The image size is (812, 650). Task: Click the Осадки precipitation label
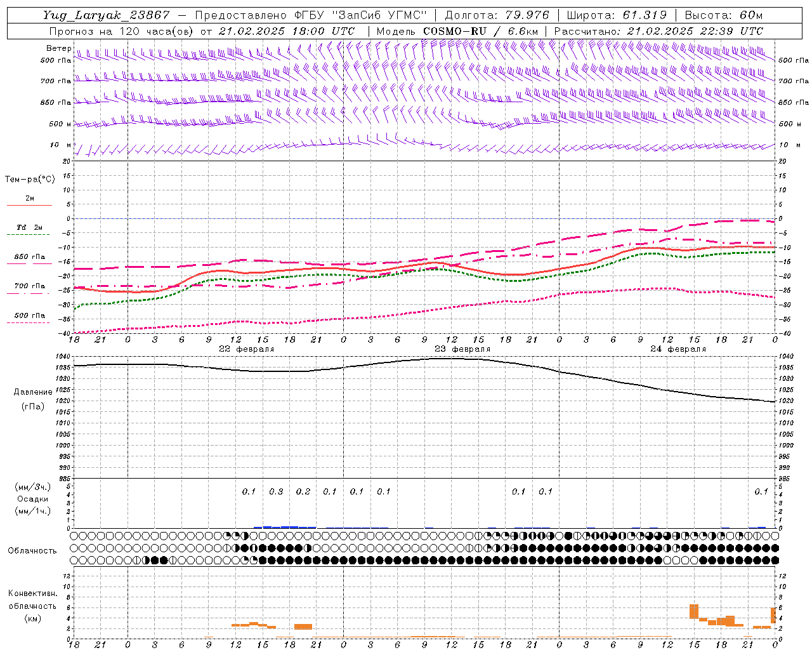tap(32, 499)
